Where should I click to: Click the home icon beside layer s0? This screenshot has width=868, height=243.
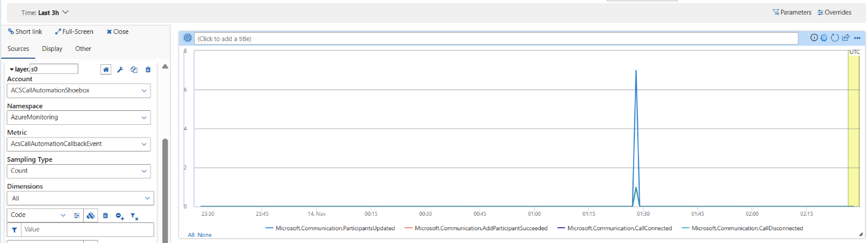(x=106, y=70)
